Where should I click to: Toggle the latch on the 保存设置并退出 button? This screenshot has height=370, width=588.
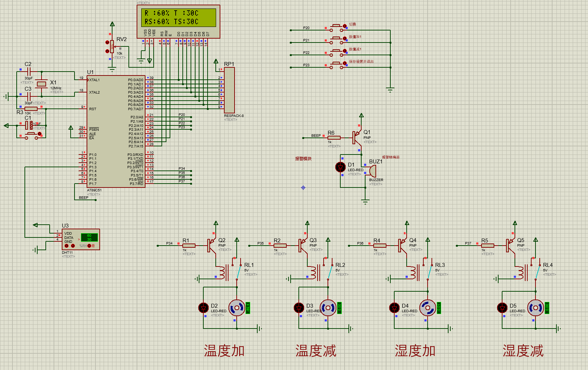point(345,63)
